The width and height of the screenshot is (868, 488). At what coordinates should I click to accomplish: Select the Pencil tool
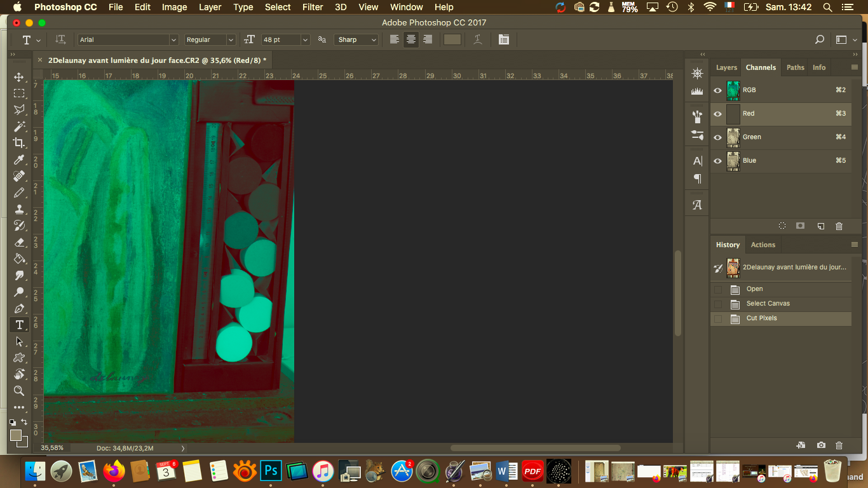pos(19,193)
